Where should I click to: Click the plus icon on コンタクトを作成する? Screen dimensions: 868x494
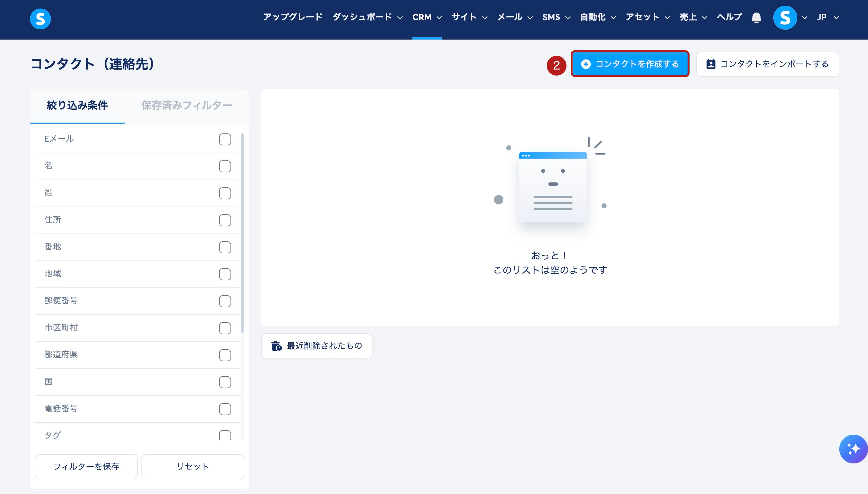586,64
